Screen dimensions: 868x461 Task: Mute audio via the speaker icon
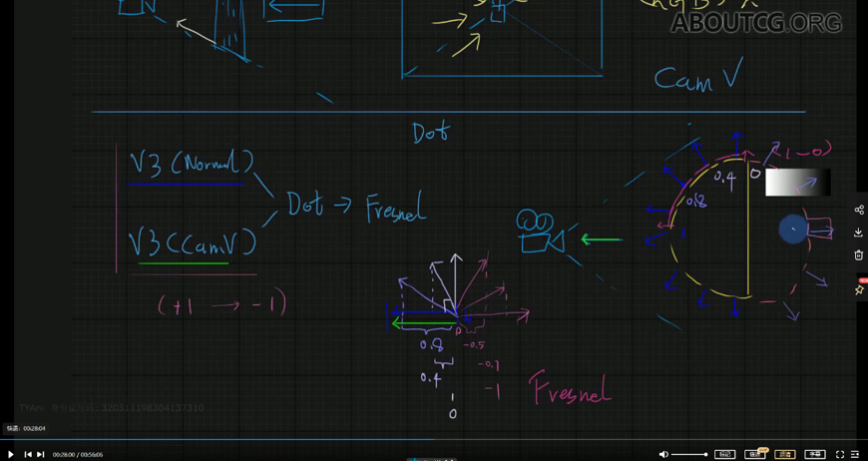coord(663,455)
